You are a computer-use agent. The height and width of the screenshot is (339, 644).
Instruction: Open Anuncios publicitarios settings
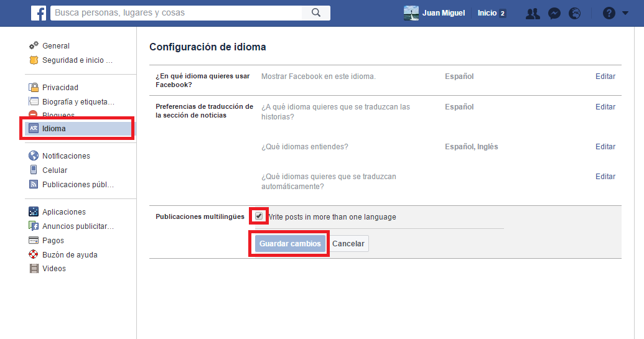[x=78, y=226]
